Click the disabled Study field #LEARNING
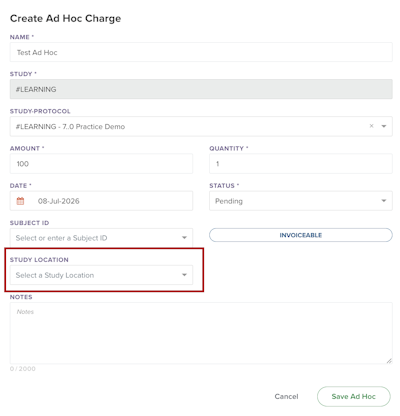This screenshot has height=416, width=400. [201, 89]
